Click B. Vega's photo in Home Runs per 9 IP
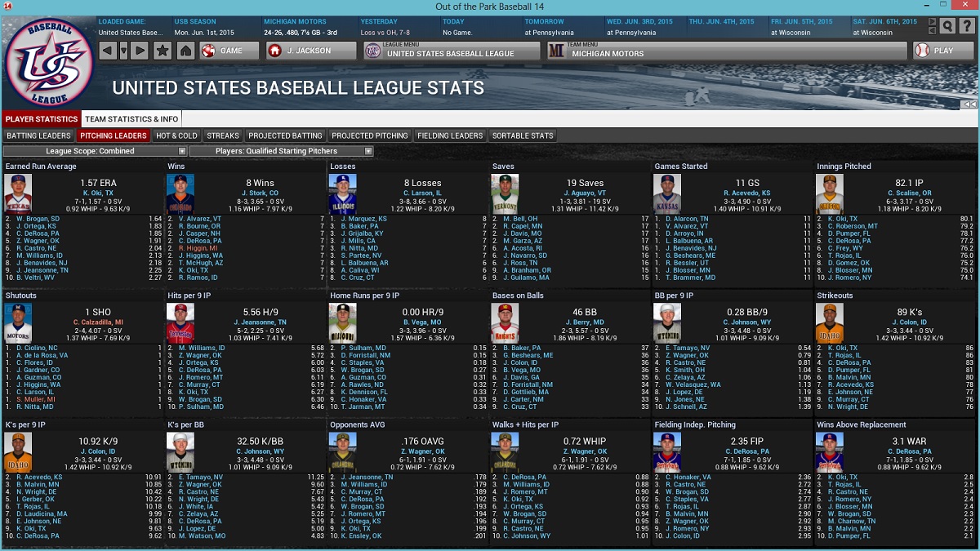Screen dimensions: 980x551 coord(343,322)
